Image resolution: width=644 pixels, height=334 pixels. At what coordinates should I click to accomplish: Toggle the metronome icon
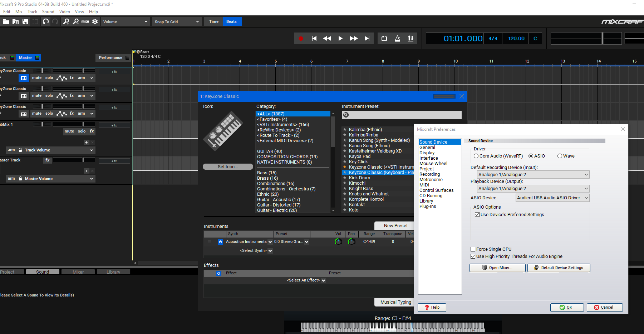click(397, 39)
